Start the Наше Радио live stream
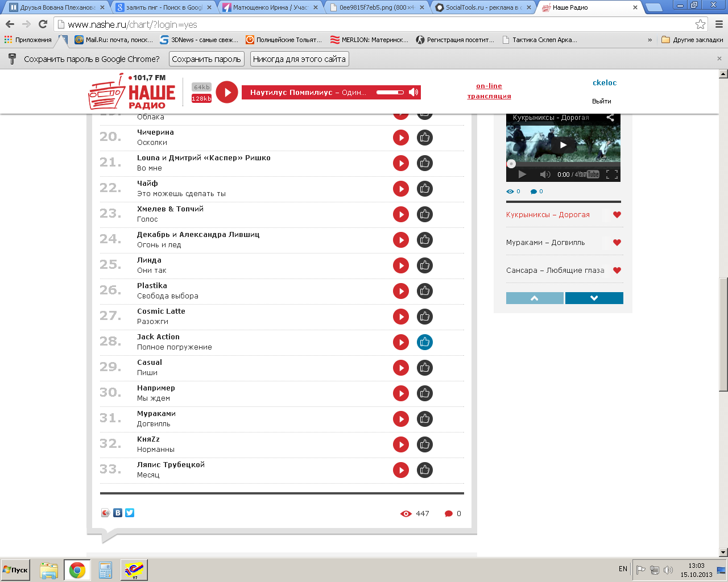Screen dimensions: 728x582 (227, 92)
